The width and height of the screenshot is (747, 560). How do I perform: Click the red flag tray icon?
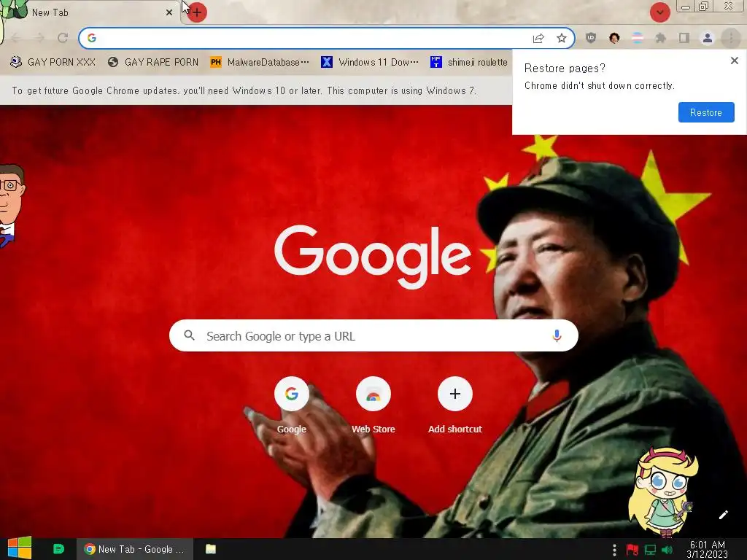point(632,550)
